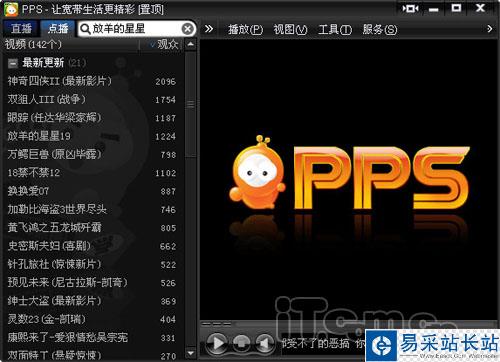Screen dimensions: 500x362
Task: Click the double-arrow collapse panel icon
Action: point(209,29)
